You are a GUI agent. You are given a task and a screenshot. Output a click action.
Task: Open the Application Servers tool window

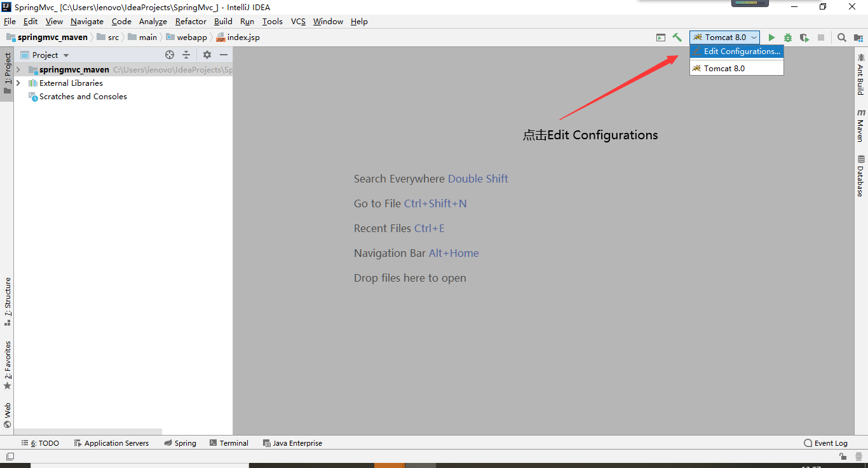(111, 443)
